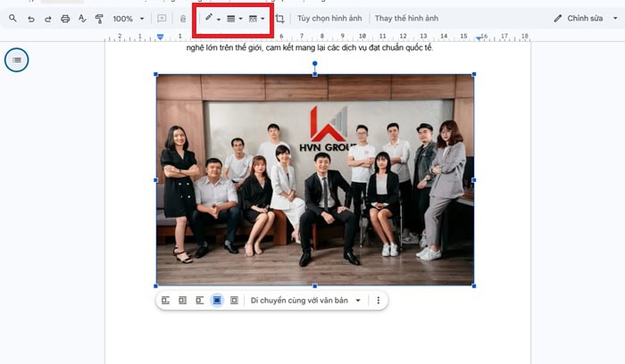This screenshot has height=364, width=625.
Task: Set image to break text
Action: point(200,301)
